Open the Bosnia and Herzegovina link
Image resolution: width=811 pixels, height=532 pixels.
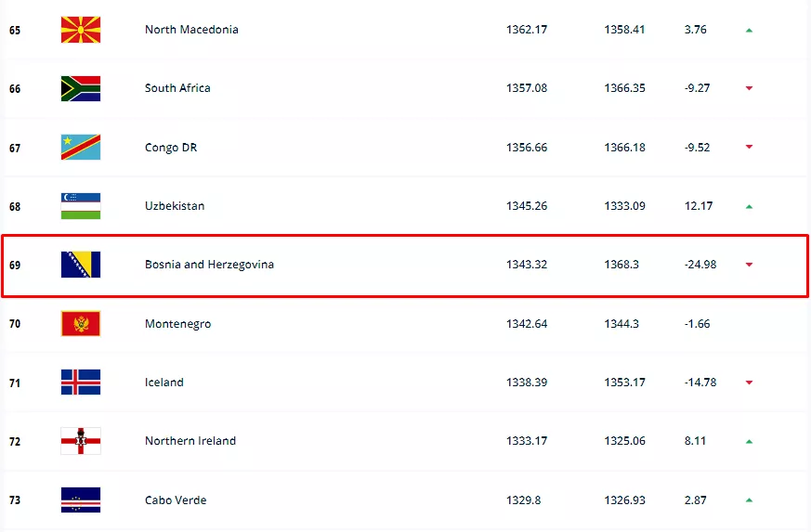click(x=209, y=265)
